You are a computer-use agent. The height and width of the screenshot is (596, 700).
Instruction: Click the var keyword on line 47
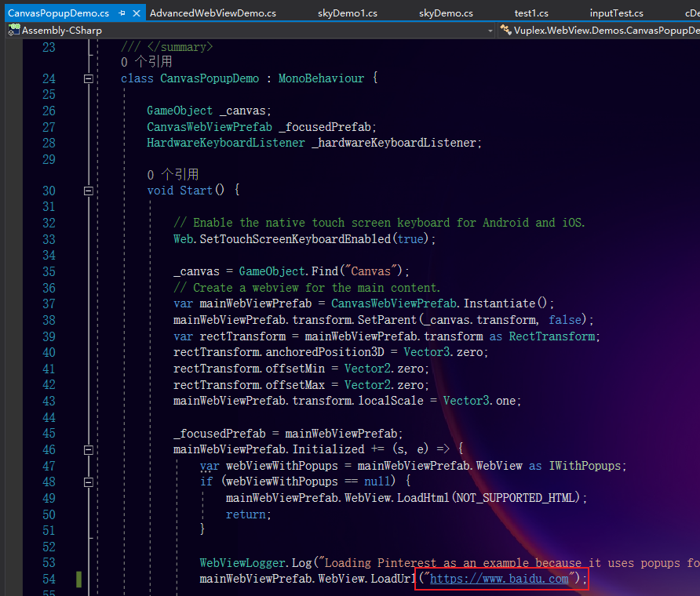210,466
